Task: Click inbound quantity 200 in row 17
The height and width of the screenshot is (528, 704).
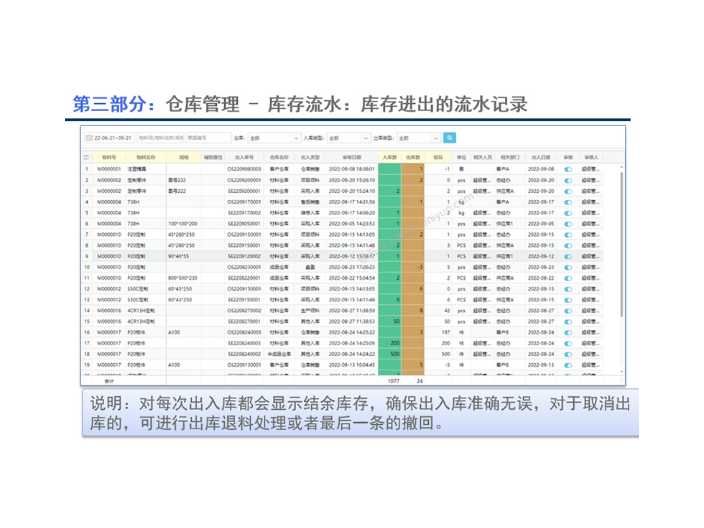Action: tap(395, 343)
